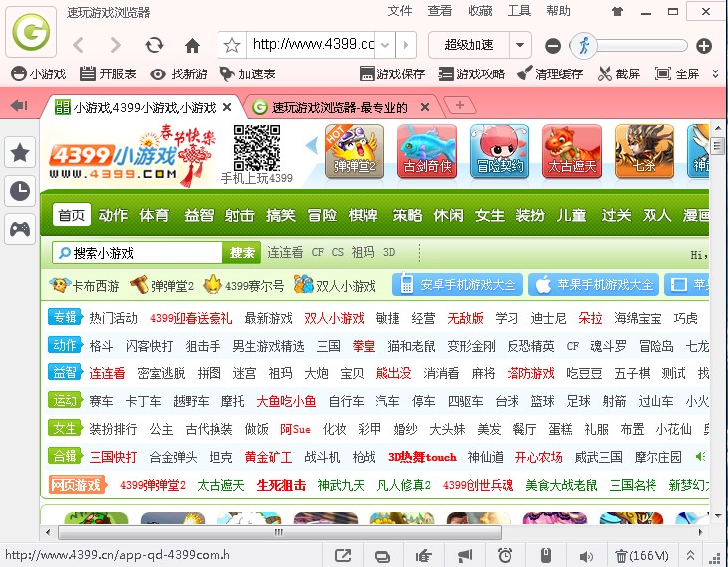Open the skin shirt icon
This screenshot has width=728, height=567.
(x=617, y=12)
